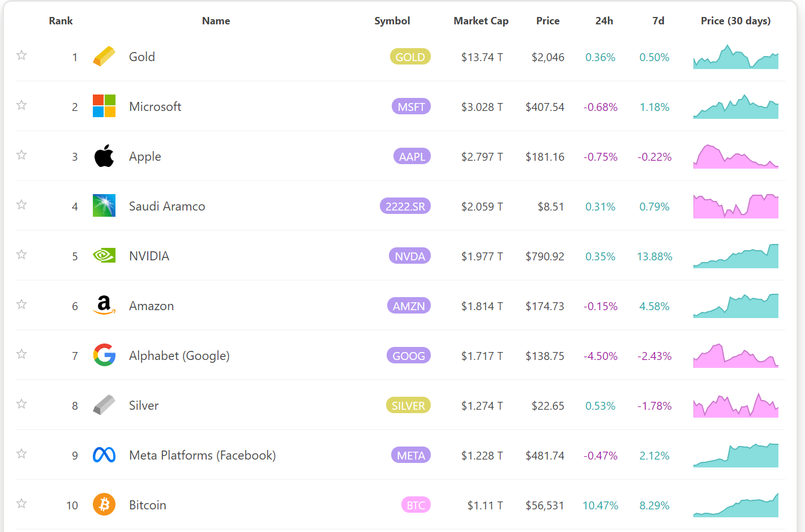This screenshot has height=532, width=805.
Task: Open the Meta Platforms (Facebook) link
Action: point(203,456)
